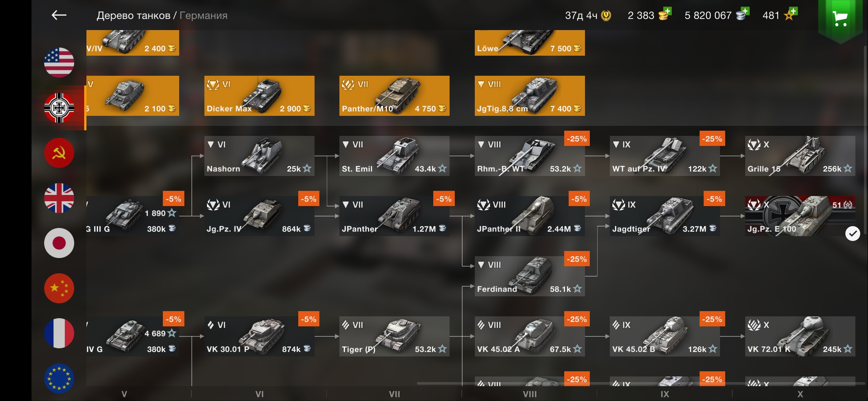
Task: Select the USSR hammer and sickle flag
Action: [59, 153]
